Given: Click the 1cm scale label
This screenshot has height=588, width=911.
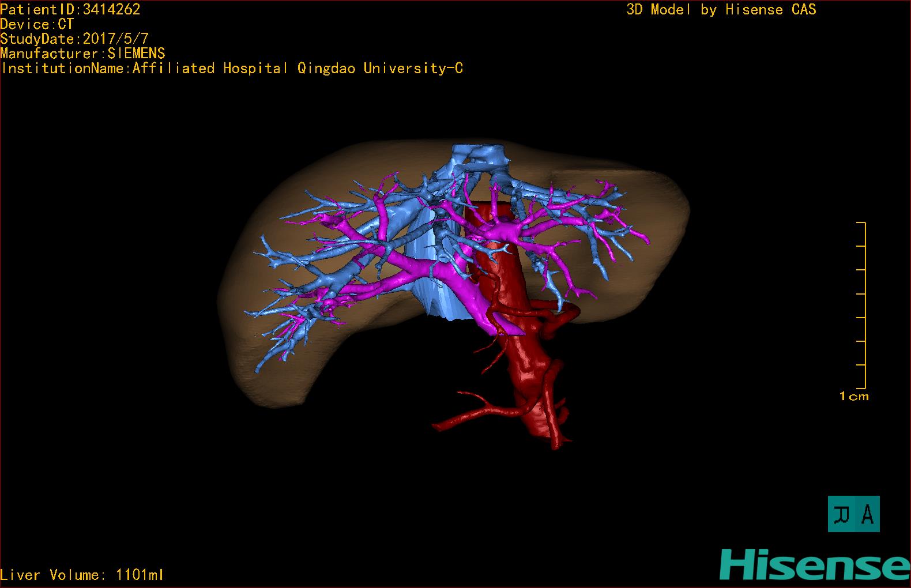Looking at the screenshot, I should (x=854, y=396).
